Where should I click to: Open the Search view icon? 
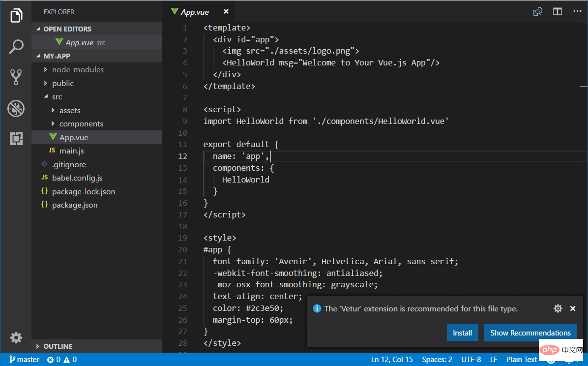pyautogui.click(x=16, y=47)
